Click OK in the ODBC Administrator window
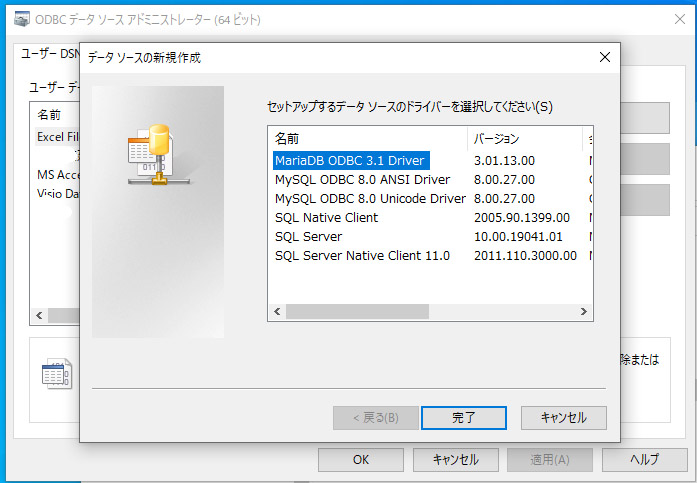Image resolution: width=697 pixels, height=483 pixels. [361, 459]
